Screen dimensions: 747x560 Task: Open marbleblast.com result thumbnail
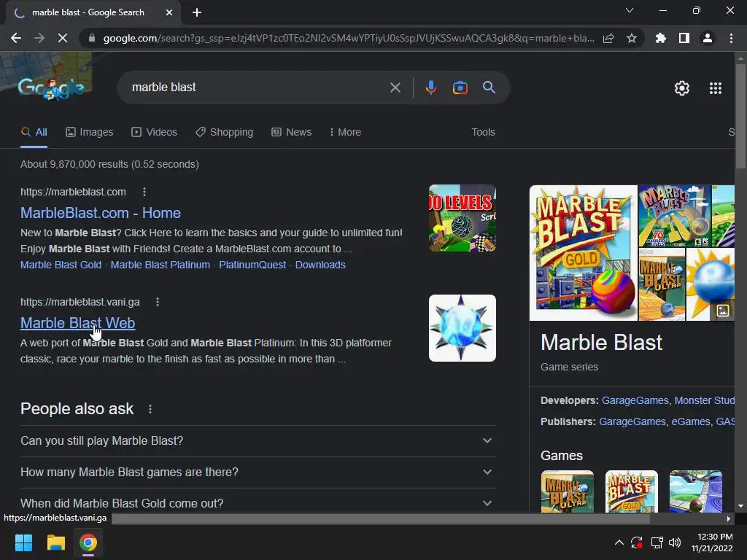[x=462, y=218]
